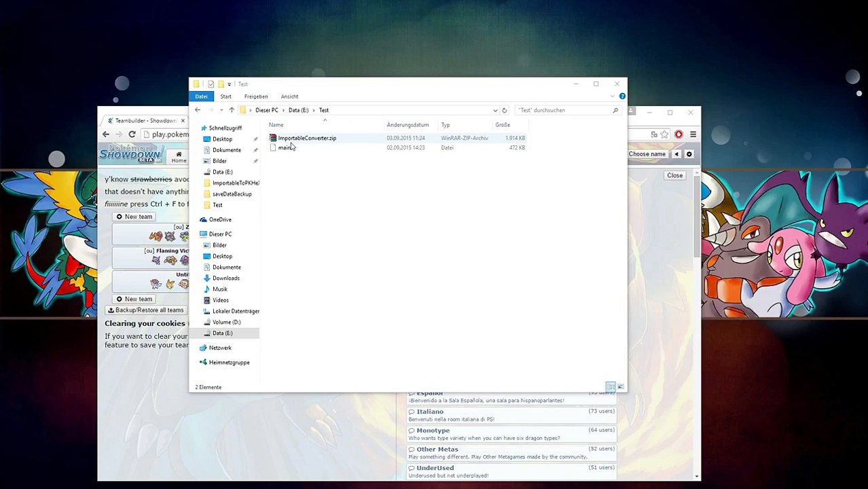Reload the Pokemon Showdown page
This screenshot has width=868, height=489.
132,134
